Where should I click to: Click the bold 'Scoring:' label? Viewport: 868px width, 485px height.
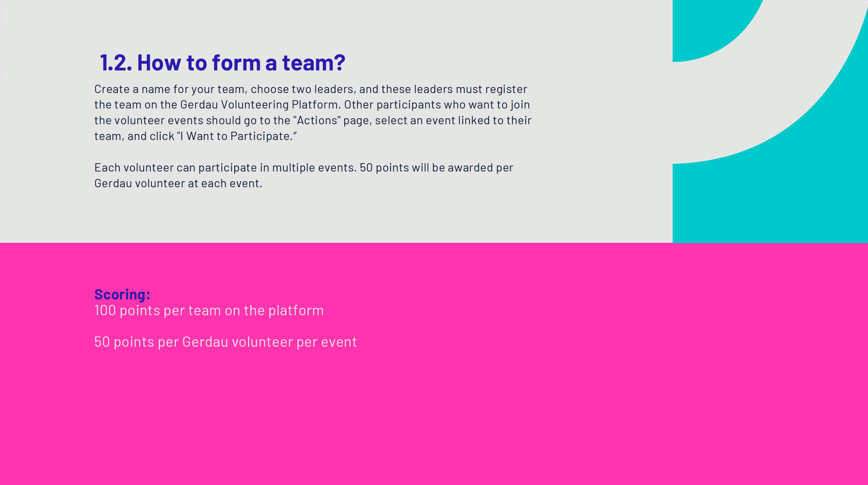click(x=122, y=295)
